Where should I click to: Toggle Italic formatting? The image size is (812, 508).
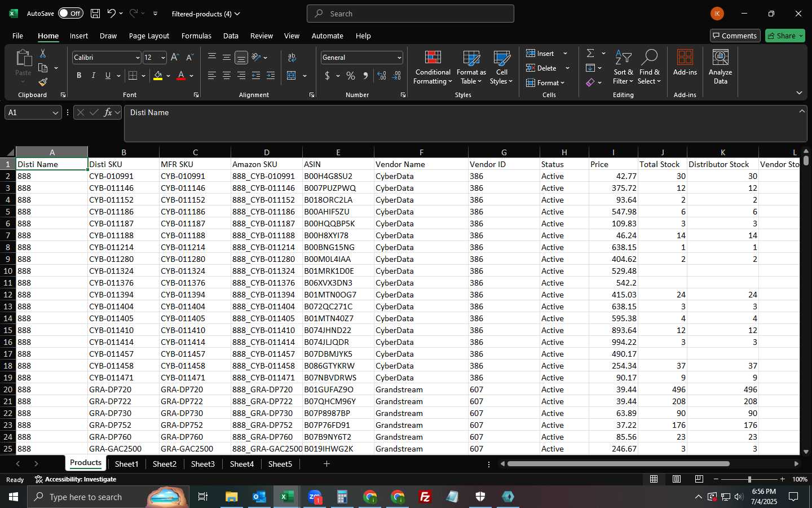94,76
